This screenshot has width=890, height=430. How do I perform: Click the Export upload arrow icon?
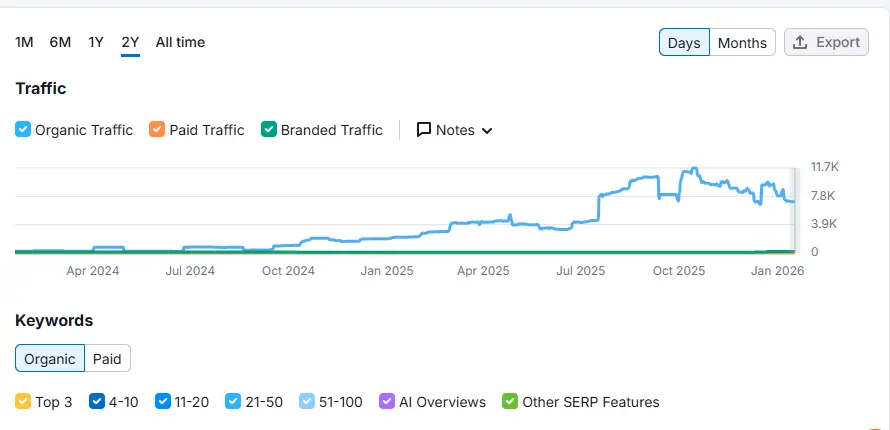click(x=800, y=43)
